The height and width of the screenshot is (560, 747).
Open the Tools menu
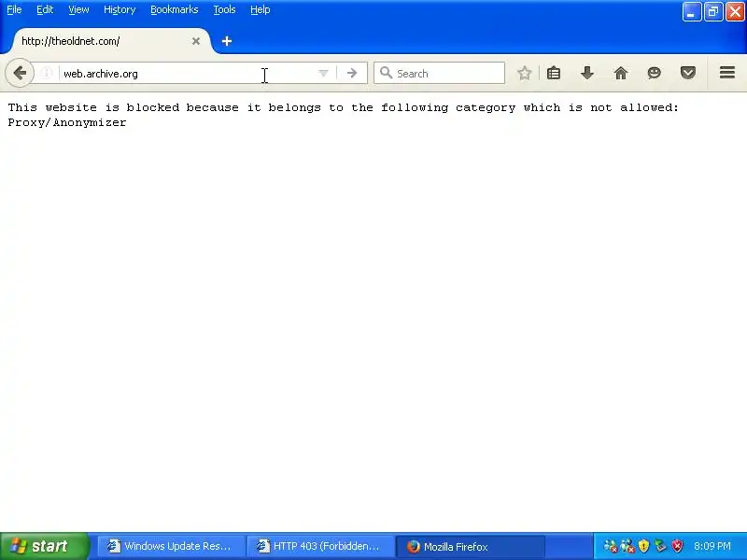224,9
